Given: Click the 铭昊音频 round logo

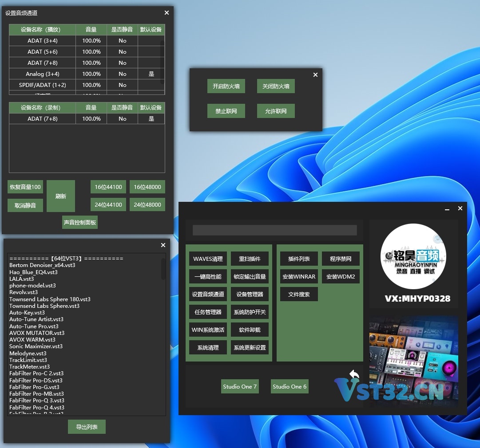Looking at the screenshot, I should 413,256.
